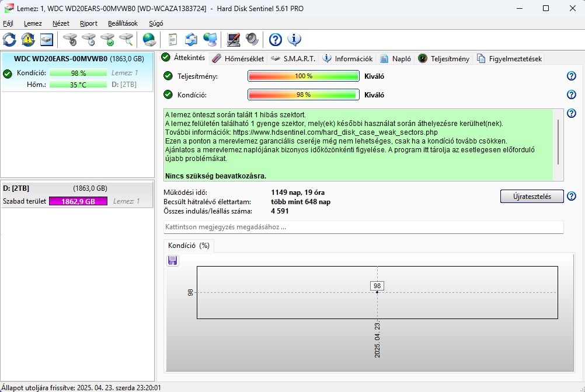Click the Újratesztelés button
The width and height of the screenshot is (585, 392).
coord(532,197)
